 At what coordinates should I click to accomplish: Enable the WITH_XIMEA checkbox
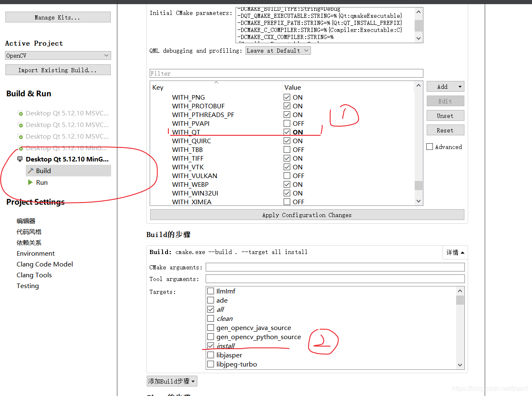(x=287, y=202)
